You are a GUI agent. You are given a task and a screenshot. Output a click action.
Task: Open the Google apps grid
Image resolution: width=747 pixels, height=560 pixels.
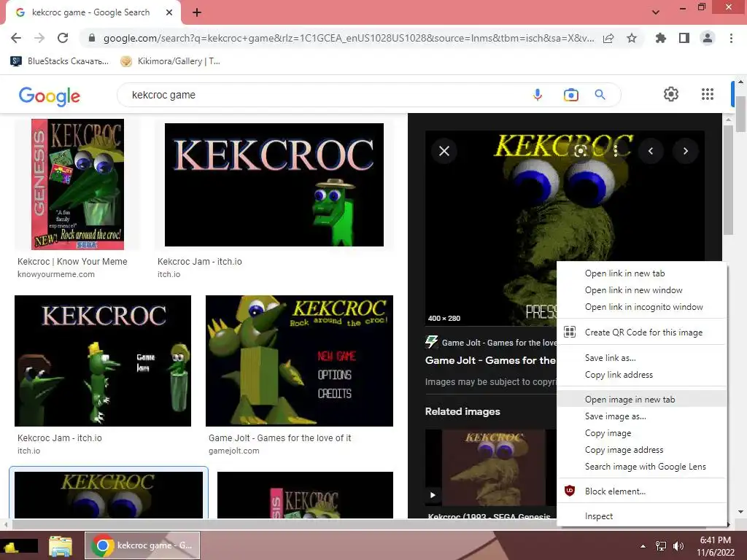tap(708, 94)
